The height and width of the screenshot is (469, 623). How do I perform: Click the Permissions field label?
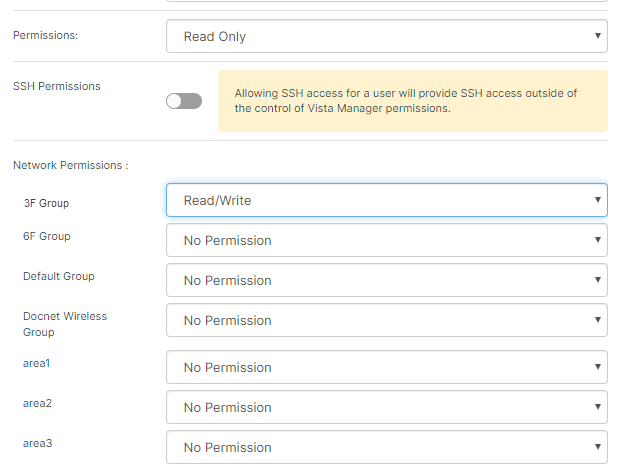[45, 34]
